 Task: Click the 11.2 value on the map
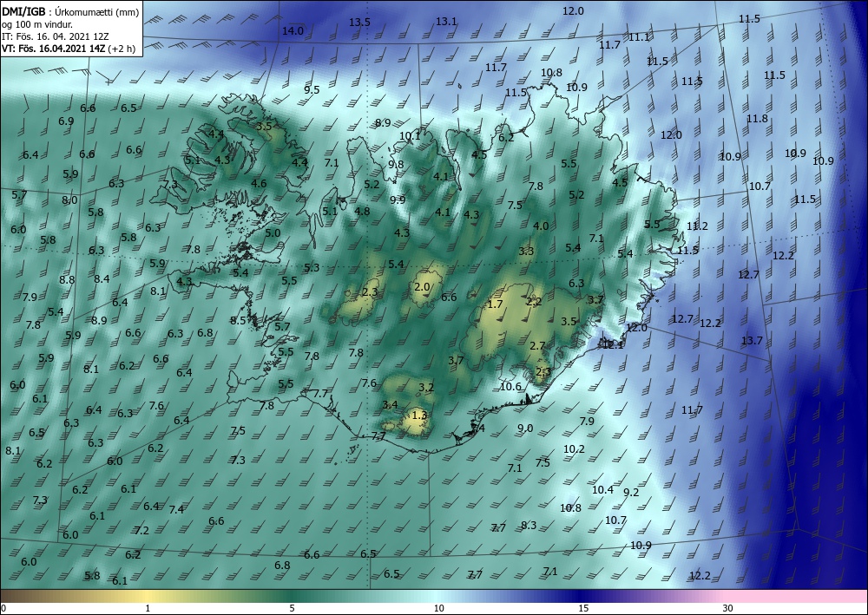pyautogui.click(x=697, y=226)
